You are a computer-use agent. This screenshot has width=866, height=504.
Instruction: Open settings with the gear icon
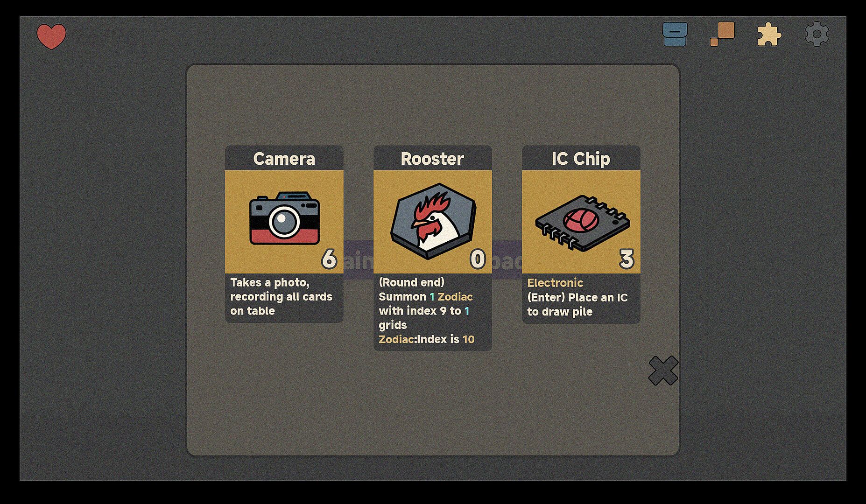817,34
